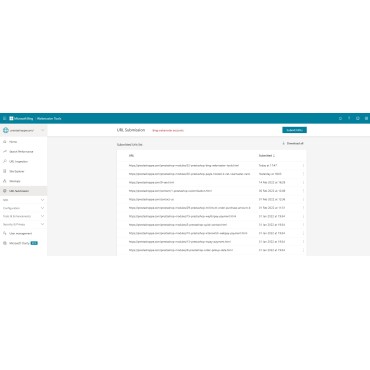Screen dimensions: 370x370
Task: Expand the Security & Privacy section
Action: click(x=23, y=224)
